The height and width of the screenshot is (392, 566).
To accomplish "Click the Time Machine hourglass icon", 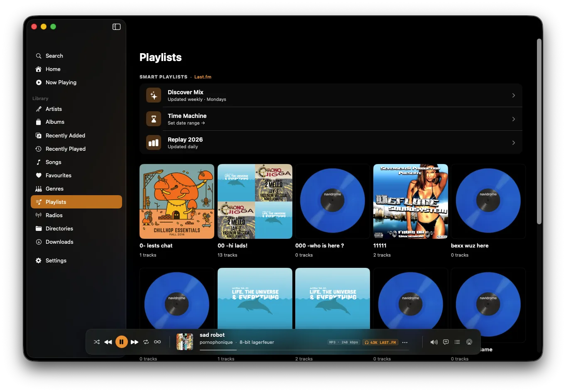I will click(154, 119).
